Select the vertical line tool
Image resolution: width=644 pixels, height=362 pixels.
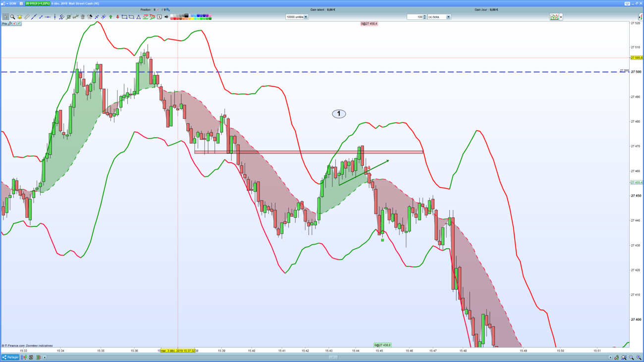tap(54, 17)
